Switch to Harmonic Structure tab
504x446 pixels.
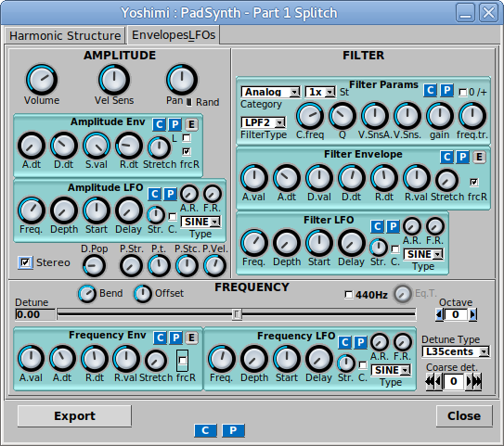tap(65, 35)
